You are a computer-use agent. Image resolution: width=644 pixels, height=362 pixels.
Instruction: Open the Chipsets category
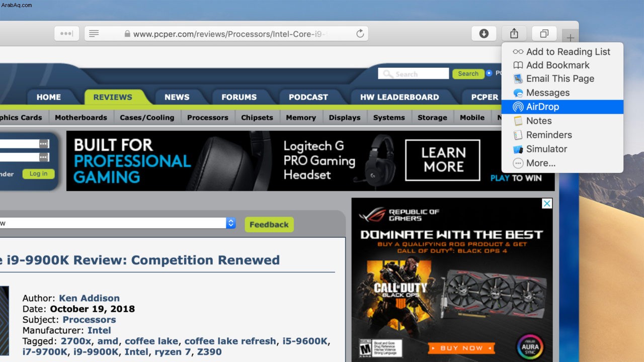coord(257,117)
